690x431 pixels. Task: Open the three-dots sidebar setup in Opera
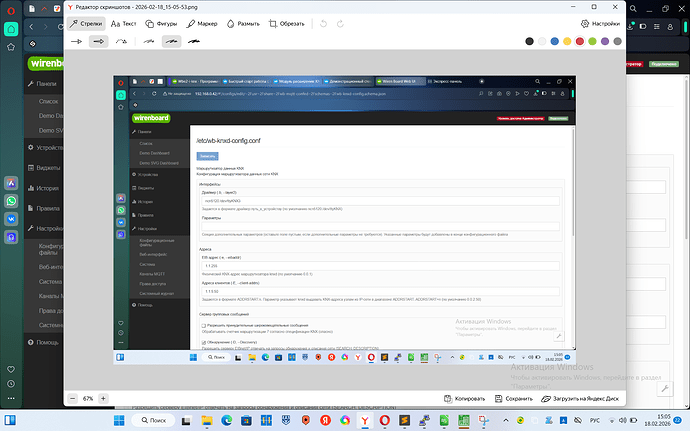tap(11, 398)
